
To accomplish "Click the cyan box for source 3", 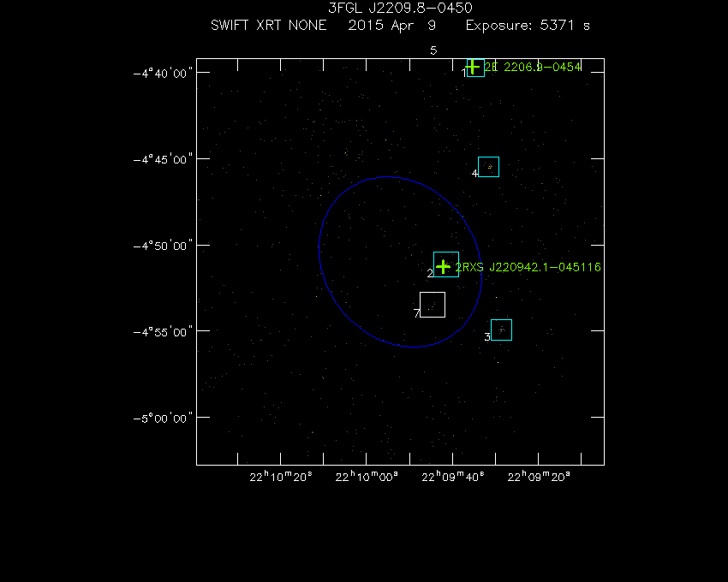I will tap(501, 330).
